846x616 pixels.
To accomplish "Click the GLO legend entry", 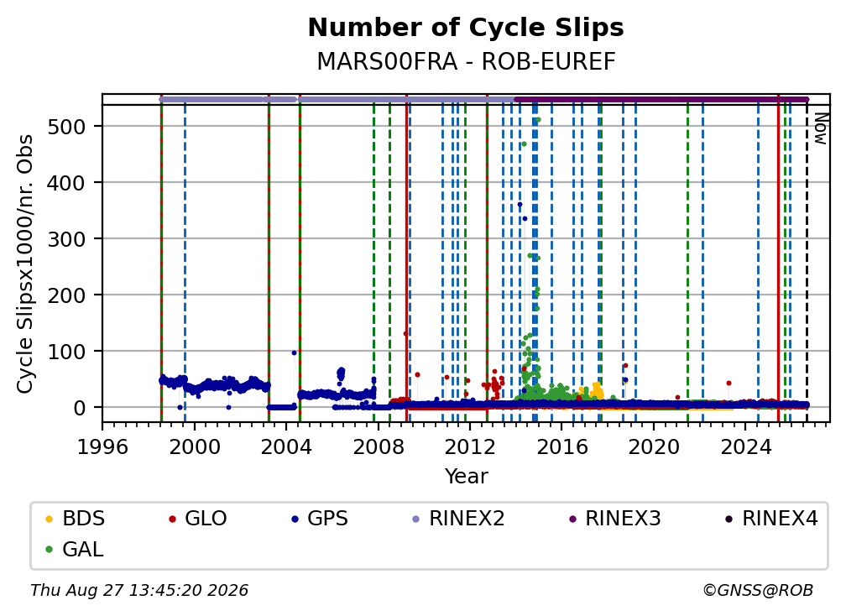I will click(x=197, y=519).
